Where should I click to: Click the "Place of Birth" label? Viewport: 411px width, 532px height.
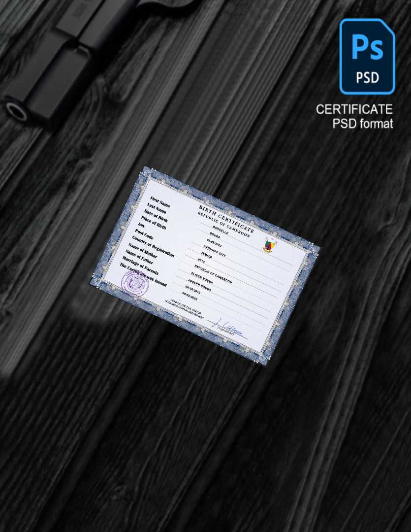[x=153, y=223]
